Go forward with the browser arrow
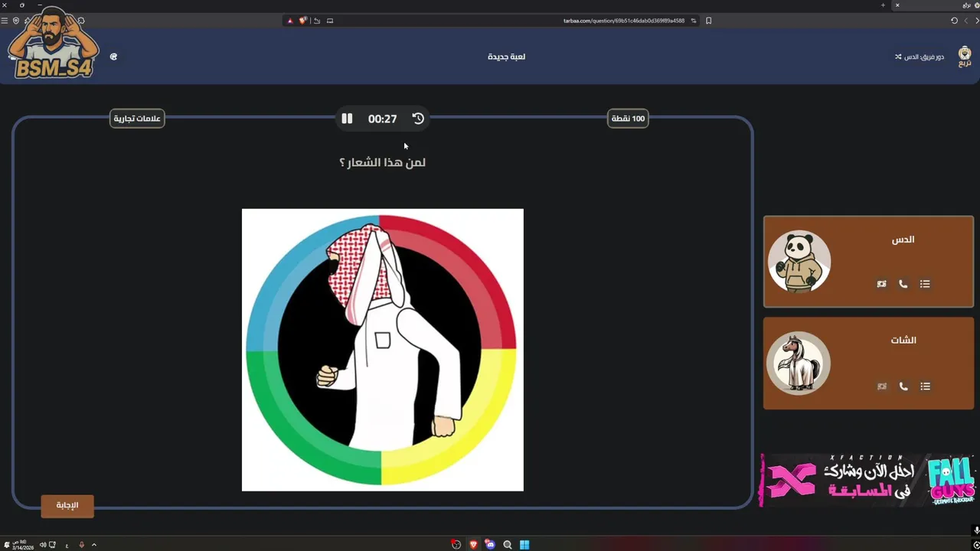980x551 pixels. pos(965,21)
